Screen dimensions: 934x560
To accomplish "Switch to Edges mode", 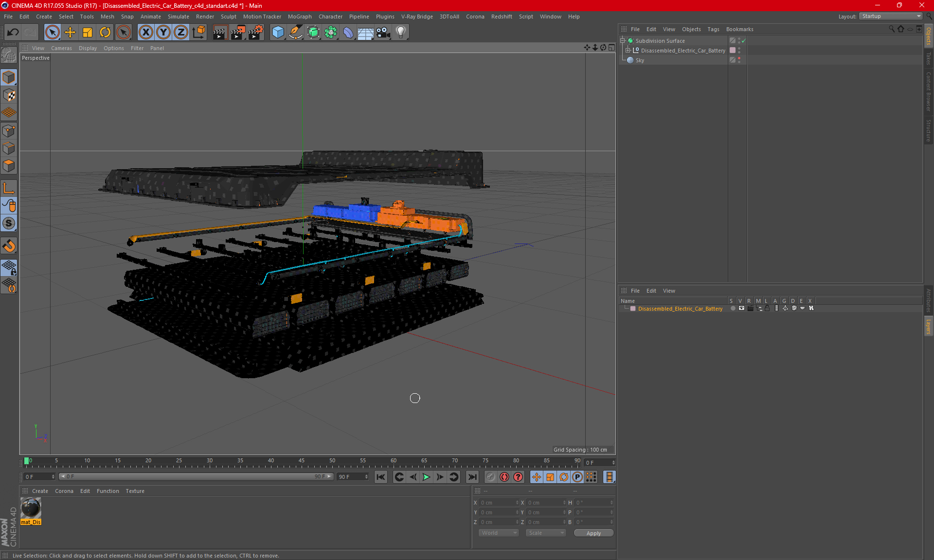I will coord(9,148).
